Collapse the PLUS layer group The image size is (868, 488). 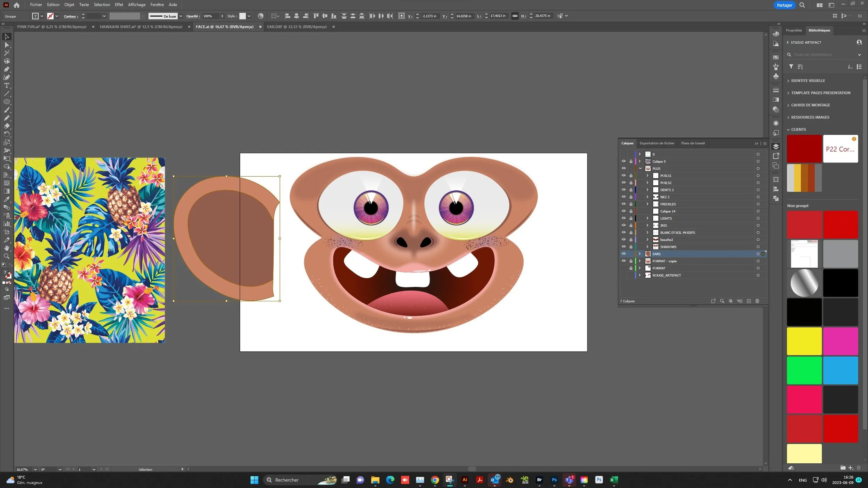coord(640,169)
